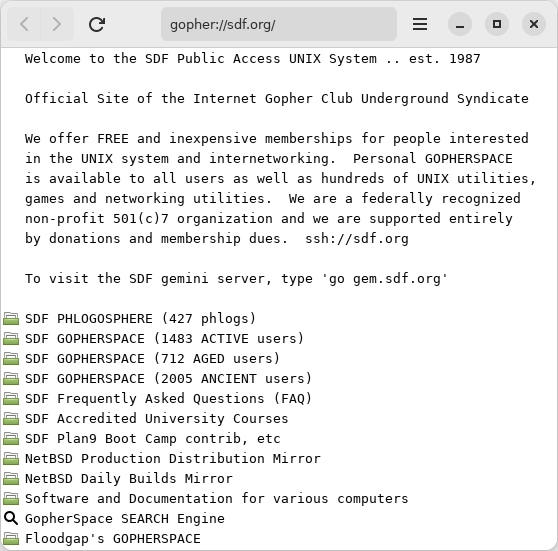Reload the current gopher page

[97, 24]
